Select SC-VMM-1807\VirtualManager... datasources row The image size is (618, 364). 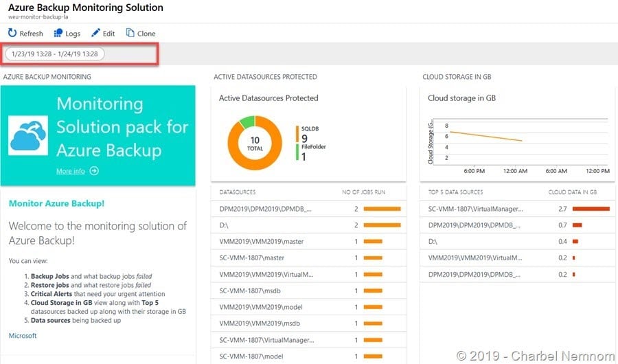click(308, 340)
